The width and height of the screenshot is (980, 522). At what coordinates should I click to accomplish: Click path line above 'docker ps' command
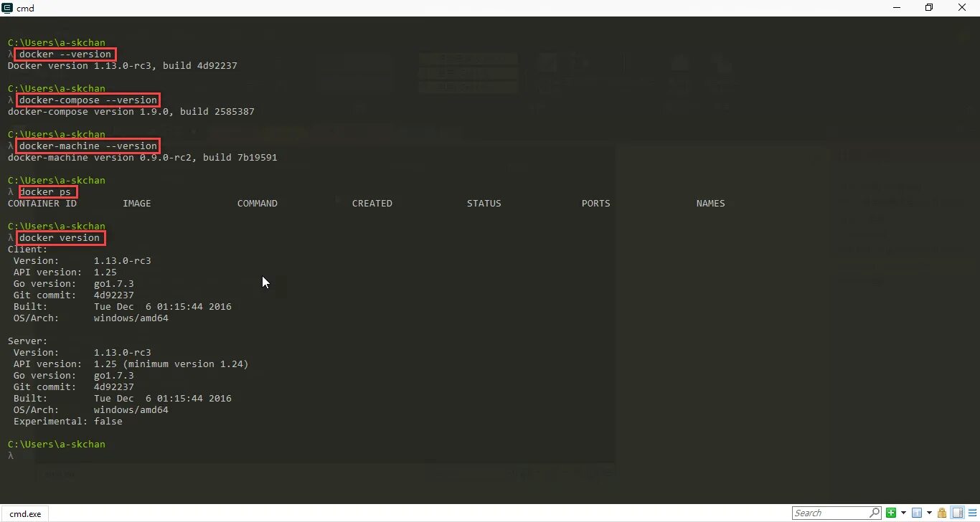click(57, 181)
